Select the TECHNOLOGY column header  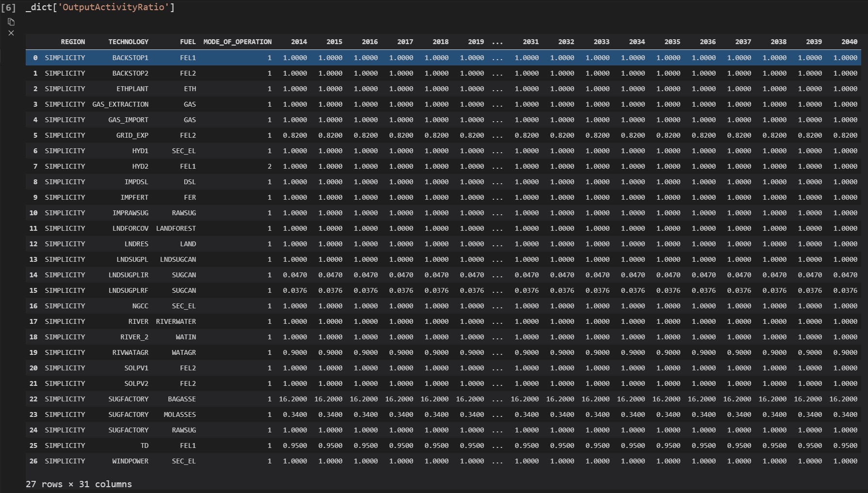[129, 42]
